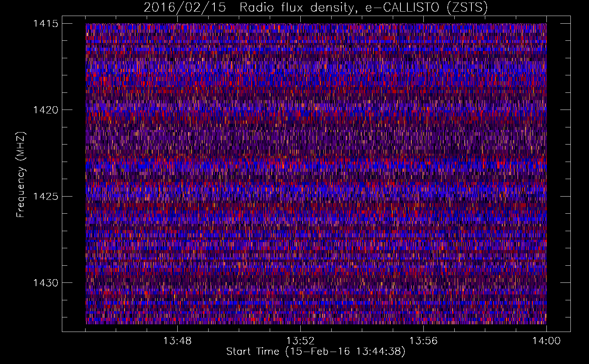This screenshot has width=589, height=364.
Task: Click the Start Time axis caption
Action: pyautogui.click(x=316, y=352)
